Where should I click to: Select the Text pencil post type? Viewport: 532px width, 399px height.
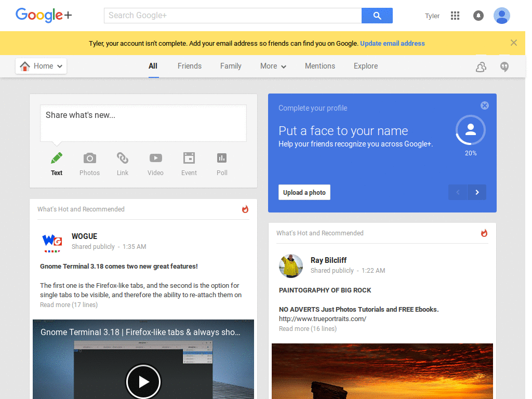[57, 164]
